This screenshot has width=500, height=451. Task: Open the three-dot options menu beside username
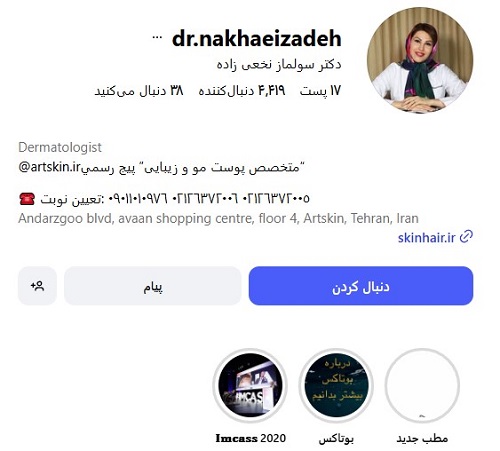(x=157, y=37)
